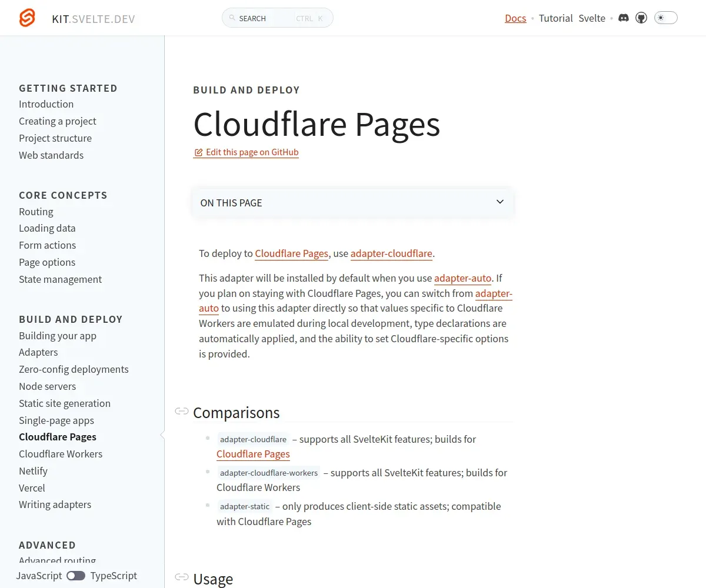Click the JavaScript label at the bottom
706x588 pixels.
[x=39, y=576]
